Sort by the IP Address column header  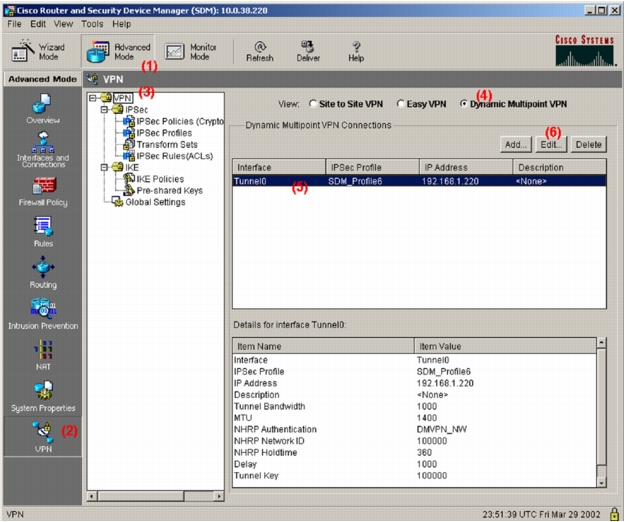point(466,167)
